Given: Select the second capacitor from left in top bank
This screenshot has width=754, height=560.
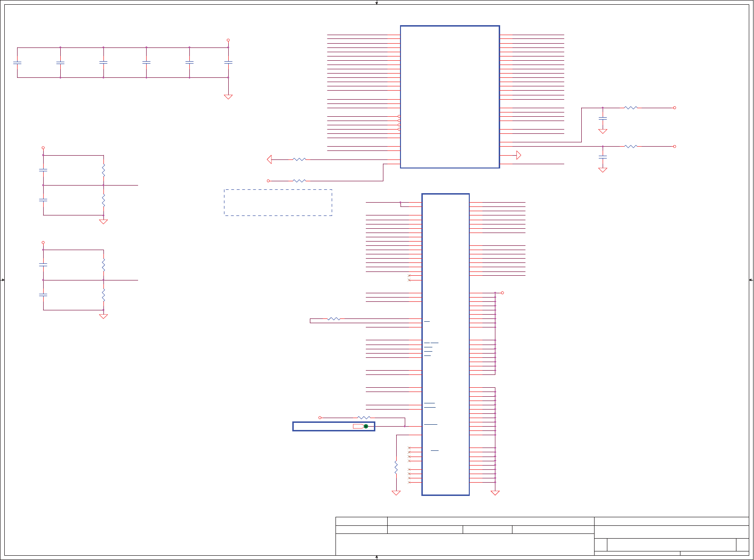Looking at the screenshot, I should [60, 62].
